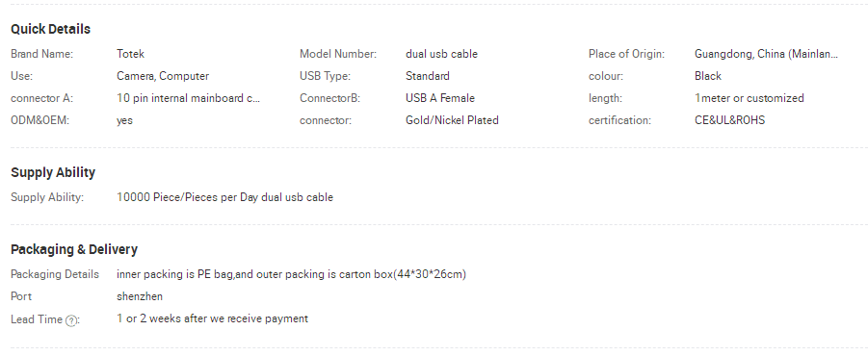Image resolution: width=868 pixels, height=356 pixels.
Task: Click the Lead Time help question-mark icon
Action: coord(71,320)
